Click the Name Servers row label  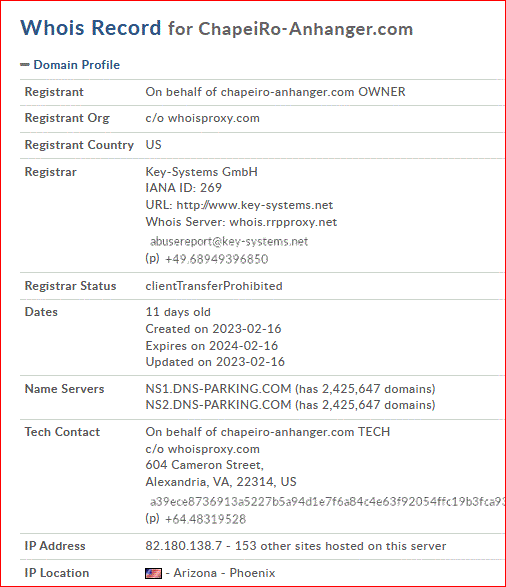coord(64,389)
